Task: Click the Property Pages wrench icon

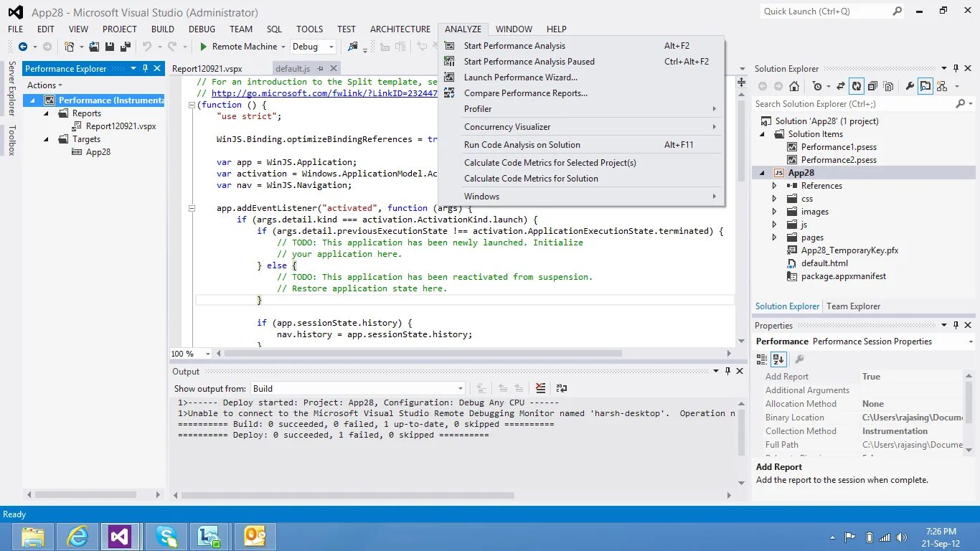Action: tap(799, 359)
